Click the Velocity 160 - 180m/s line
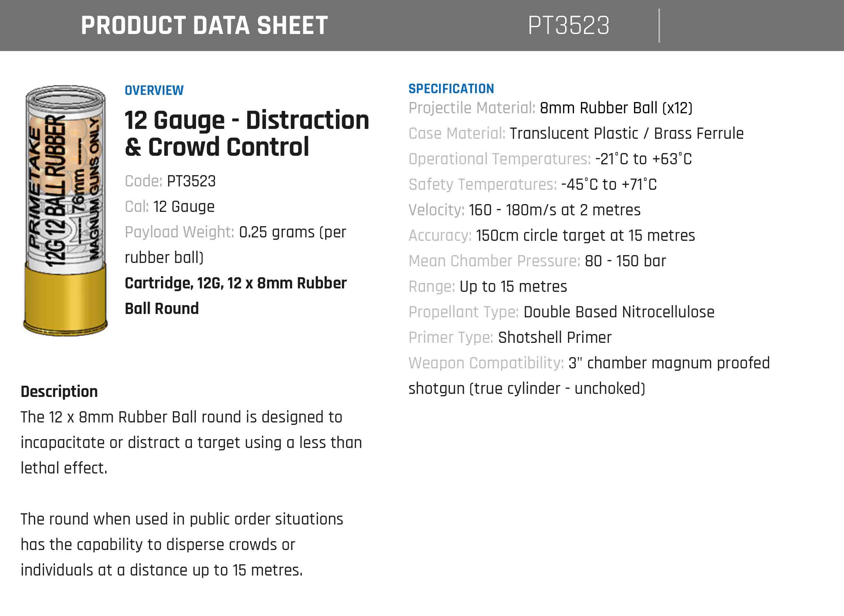Image resolution: width=844 pixels, height=616 pixels. [525, 210]
